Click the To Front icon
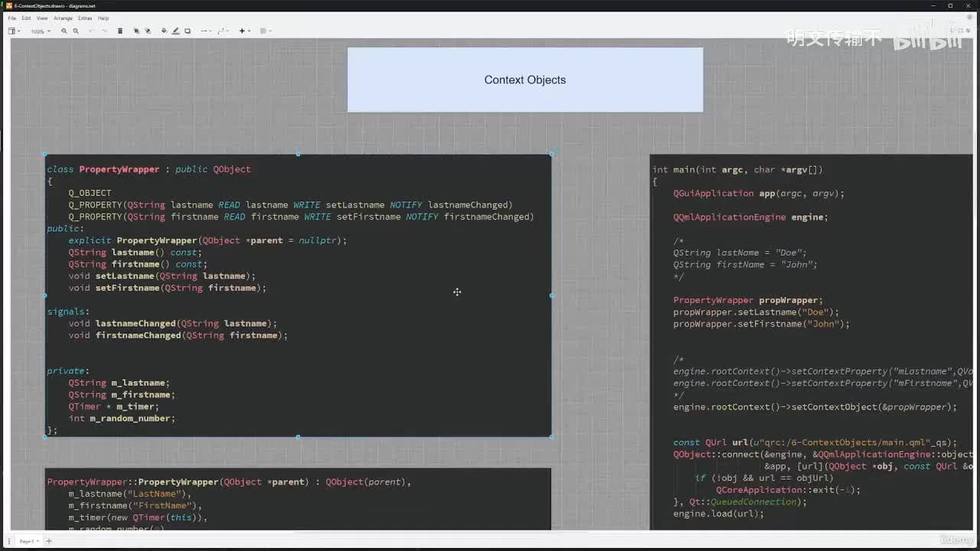This screenshot has width=980, height=551. 136,31
